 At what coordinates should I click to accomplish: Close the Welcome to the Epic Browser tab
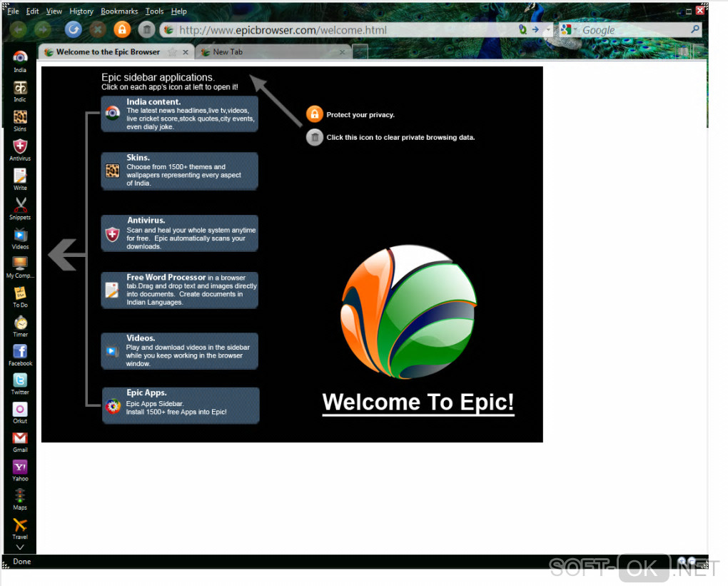[x=186, y=52]
